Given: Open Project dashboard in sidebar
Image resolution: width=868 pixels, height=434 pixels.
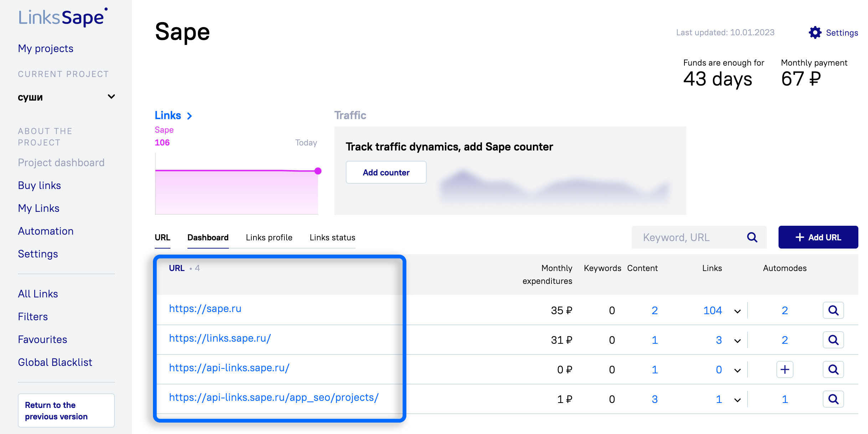Looking at the screenshot, I should [61, 163].
